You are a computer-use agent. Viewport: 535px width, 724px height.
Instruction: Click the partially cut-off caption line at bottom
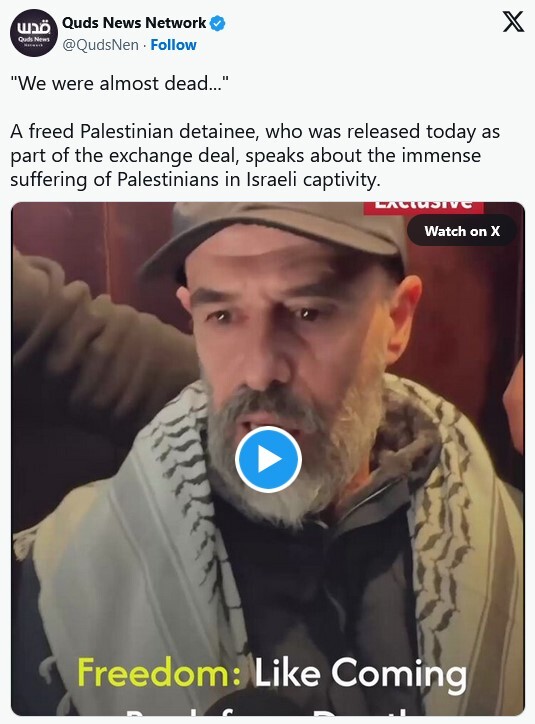[268, 710]
